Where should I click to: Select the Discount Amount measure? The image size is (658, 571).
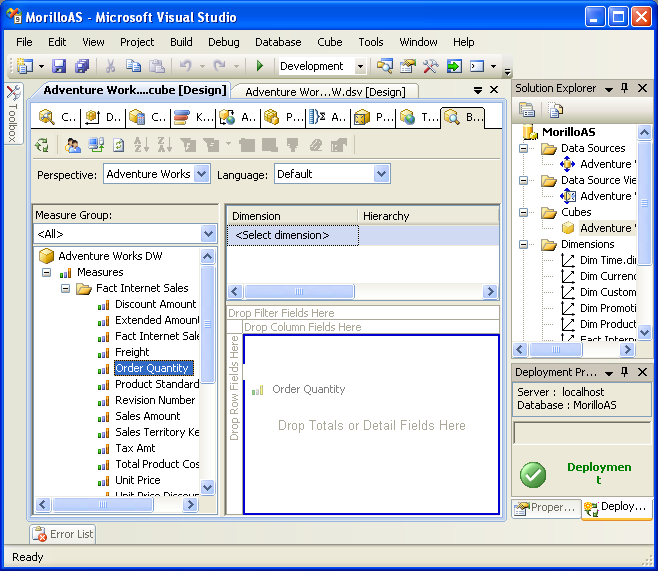point(155,304)
